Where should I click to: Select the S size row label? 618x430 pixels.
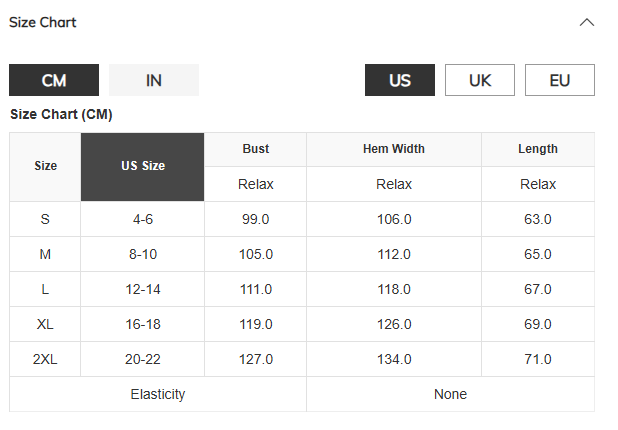pos(45,219)
